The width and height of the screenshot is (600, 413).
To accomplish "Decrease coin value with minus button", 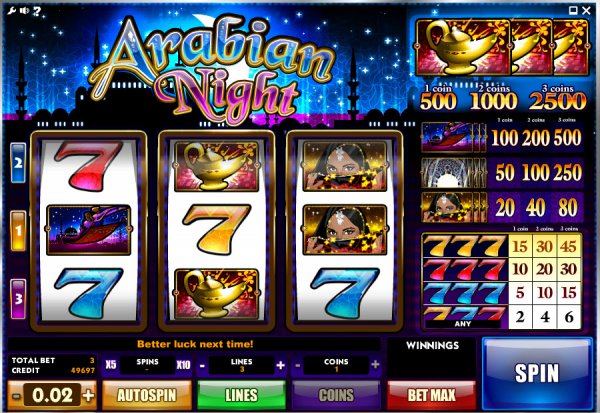I will (x=16, y=396).
